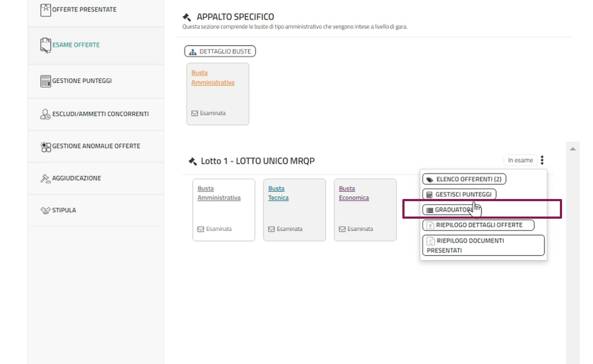Select Elenco Offerenti (2) menu entry
Screen dimensions: 593x364
[464, 179]
